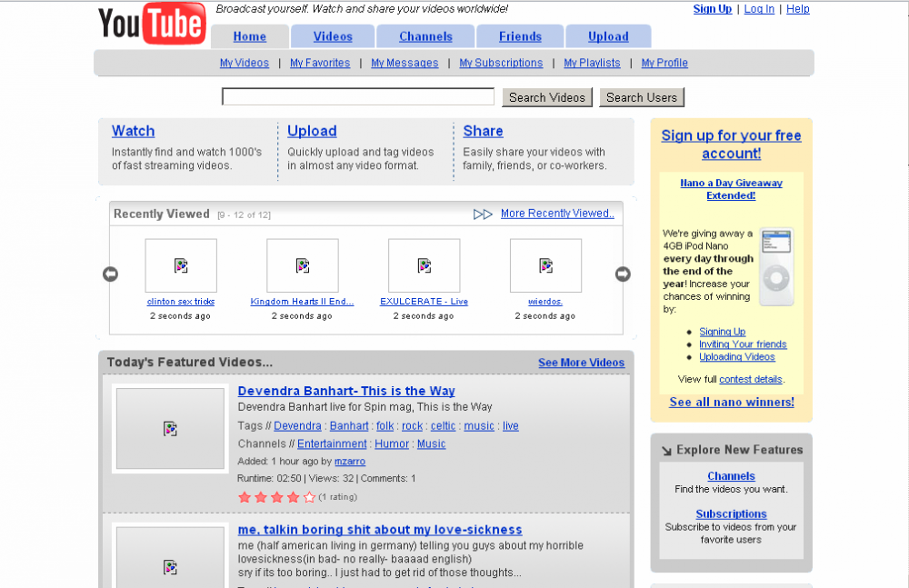
Task: Open the Channels tab
Action: pos(425,36)
